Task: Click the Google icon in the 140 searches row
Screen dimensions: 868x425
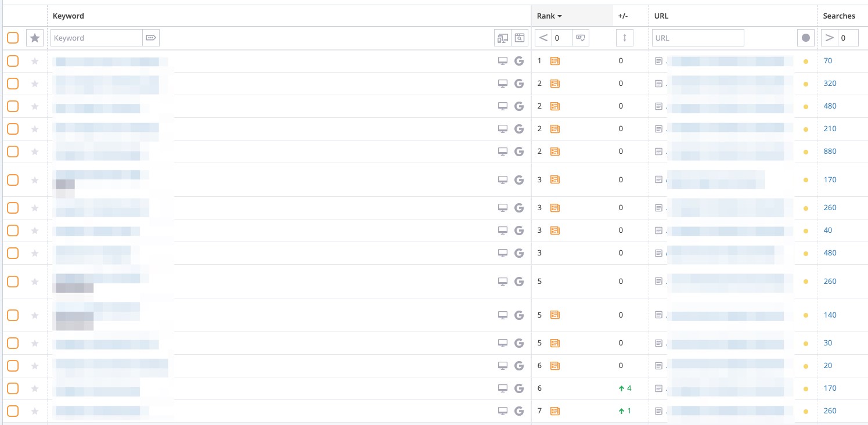Action: pos(519,315)
